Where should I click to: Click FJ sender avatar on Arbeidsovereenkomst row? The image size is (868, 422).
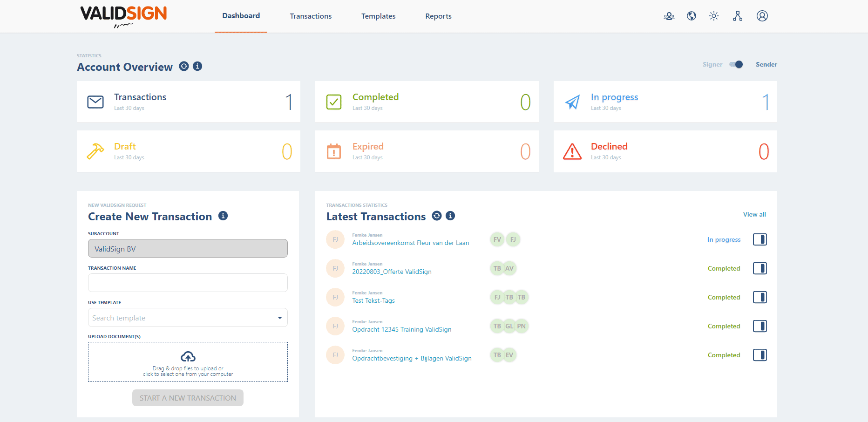click(x=335, y=239)
